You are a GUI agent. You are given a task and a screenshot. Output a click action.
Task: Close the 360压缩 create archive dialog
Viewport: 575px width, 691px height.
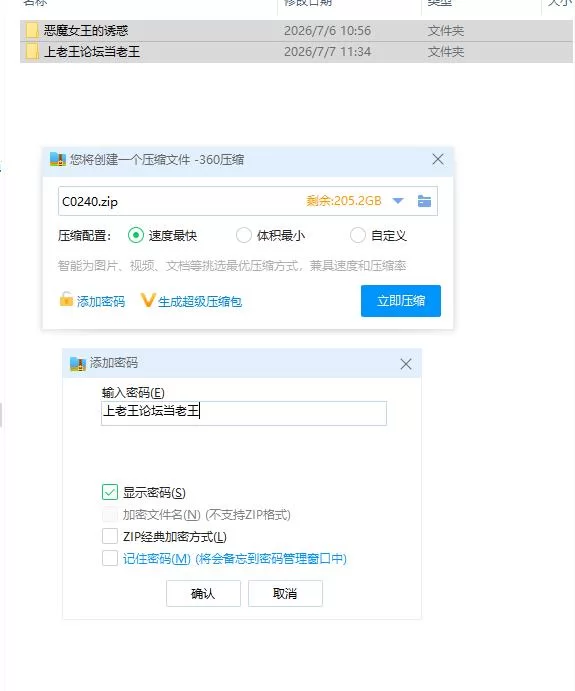pos(438,159)
